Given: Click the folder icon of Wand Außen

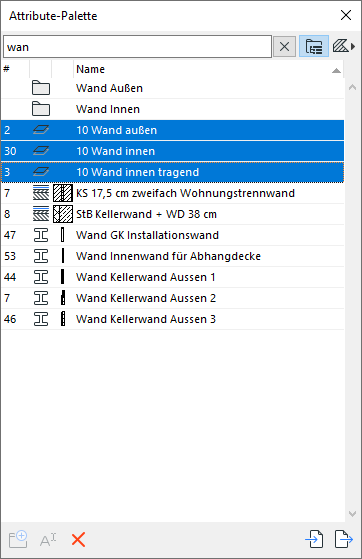Looking at the screenshot, I should tap(41, 88).
